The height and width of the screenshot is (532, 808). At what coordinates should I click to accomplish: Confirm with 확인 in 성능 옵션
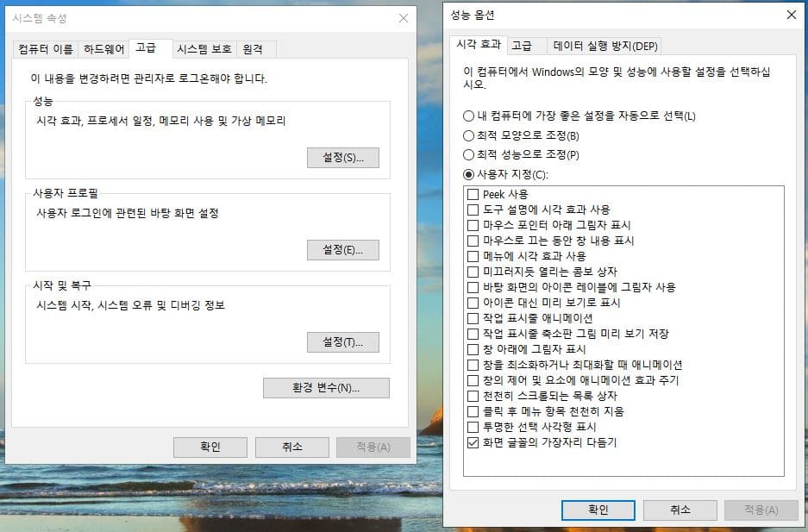598,510
